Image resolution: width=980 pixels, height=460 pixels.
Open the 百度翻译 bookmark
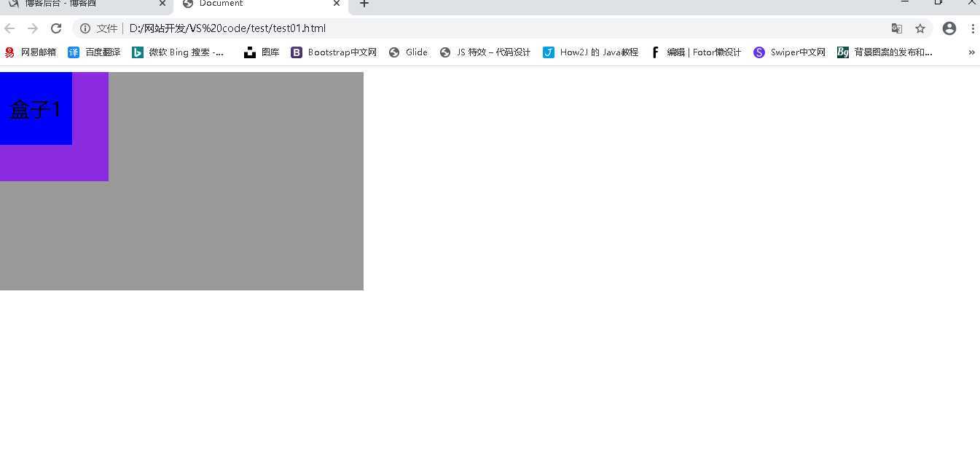pos(95,52)
